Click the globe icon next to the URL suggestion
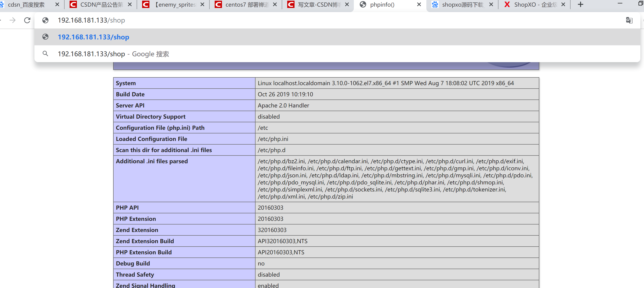The width and height of the screenshot is (644, 288). click(x=45, y=37)
